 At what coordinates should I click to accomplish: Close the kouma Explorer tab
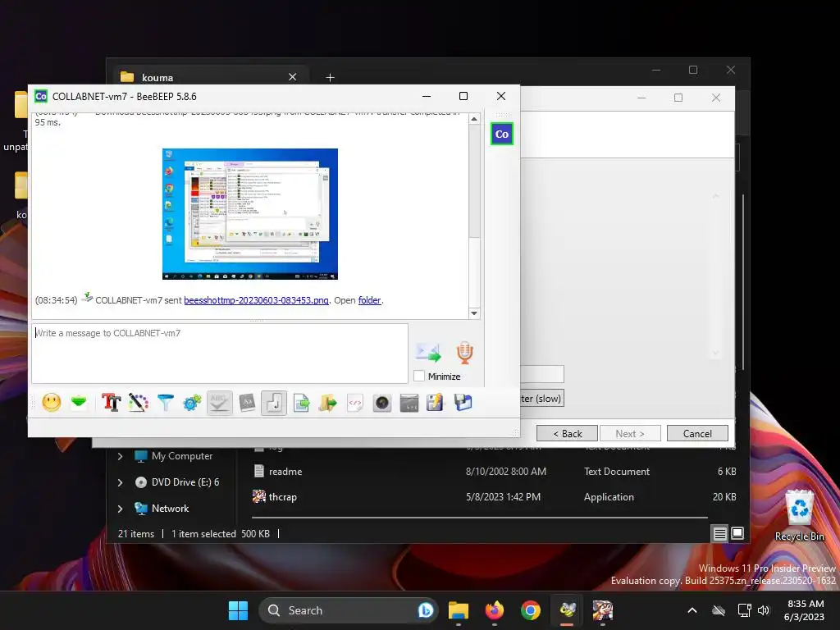293,77
